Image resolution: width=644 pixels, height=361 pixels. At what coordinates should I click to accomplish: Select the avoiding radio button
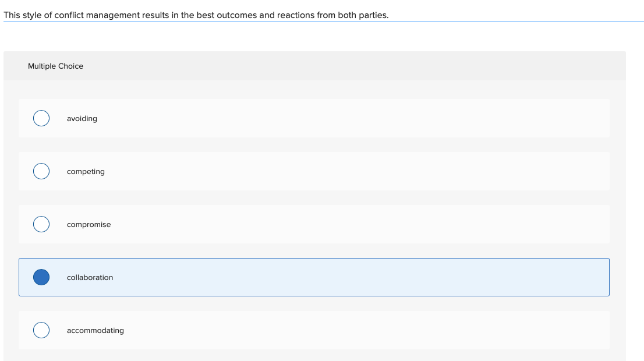pos(41,118)
